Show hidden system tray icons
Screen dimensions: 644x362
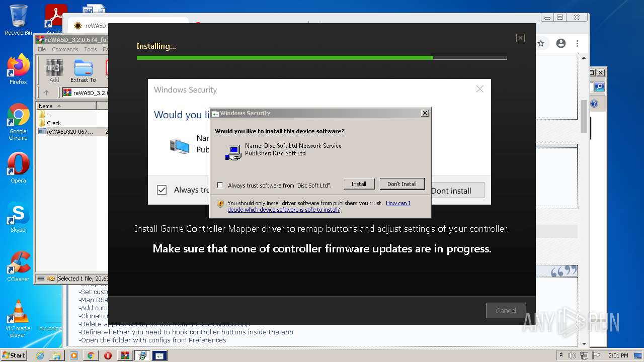coord(560,355)
